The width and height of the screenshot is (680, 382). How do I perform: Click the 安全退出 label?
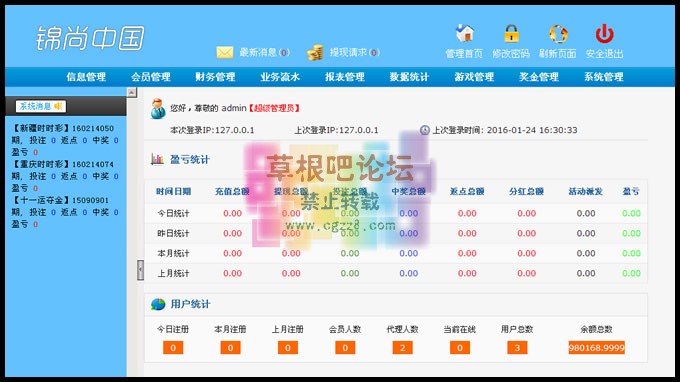point(605,53)
